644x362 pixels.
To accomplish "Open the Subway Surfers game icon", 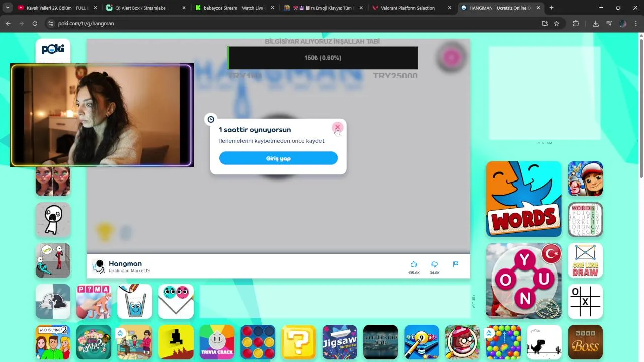I will pos(585,178).
